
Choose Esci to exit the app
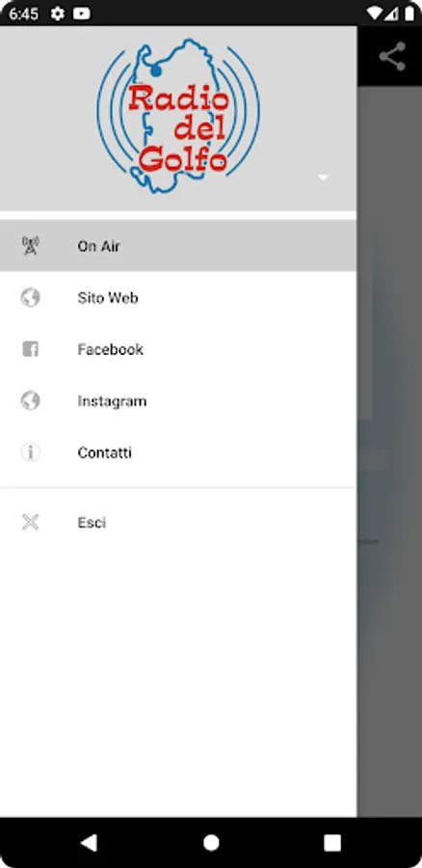point(178,522)
